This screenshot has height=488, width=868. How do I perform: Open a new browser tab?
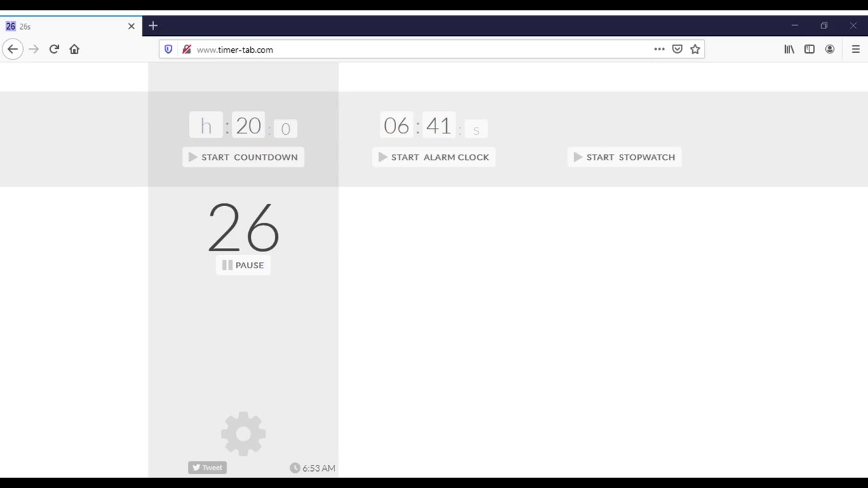coord(153,26)
